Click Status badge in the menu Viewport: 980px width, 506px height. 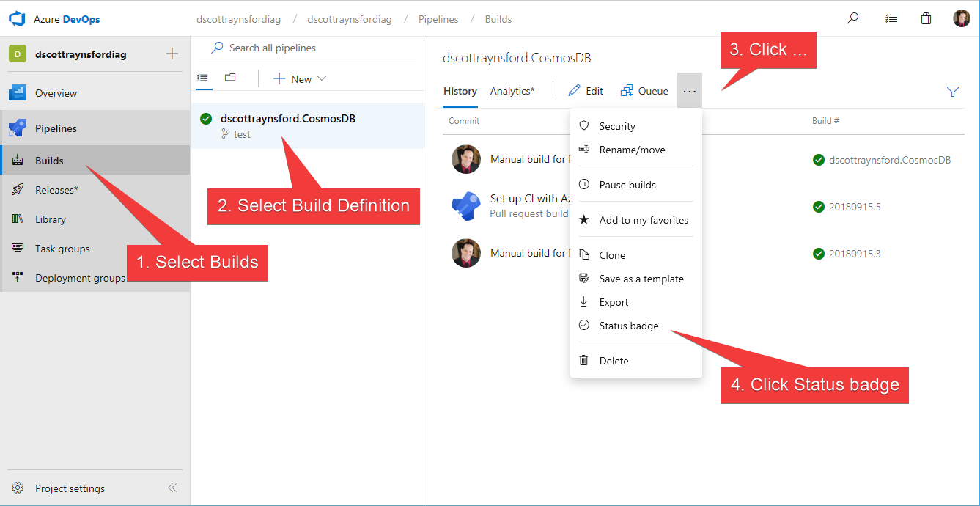[628, 326]
